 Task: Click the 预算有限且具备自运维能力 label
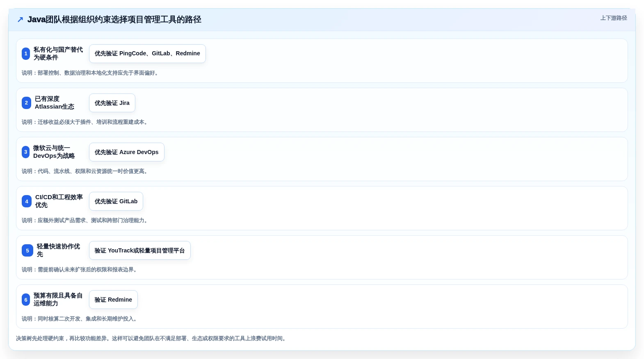point(58,300)
